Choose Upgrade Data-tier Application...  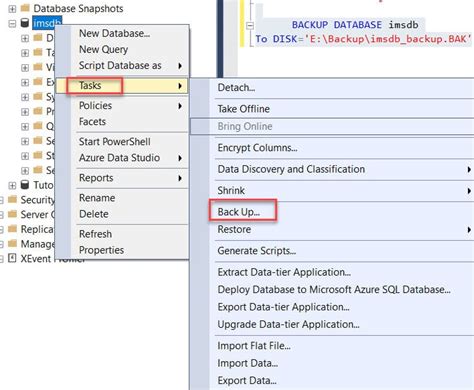(x=332, y=324)
